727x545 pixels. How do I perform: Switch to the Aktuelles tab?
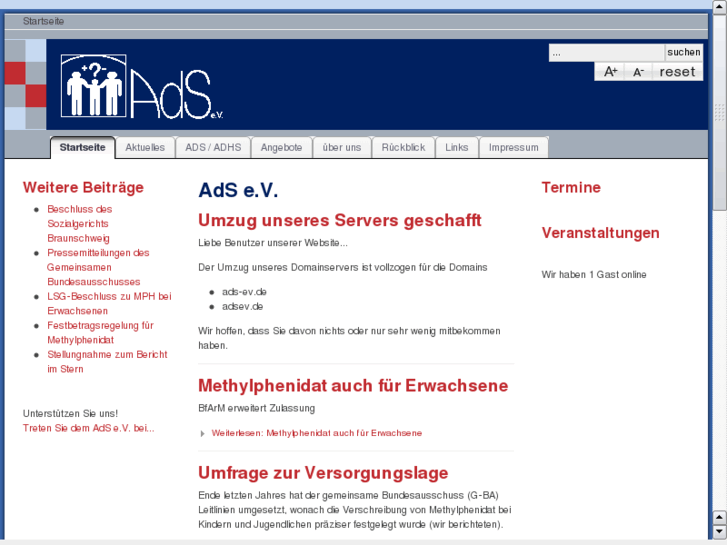(145, 147)
